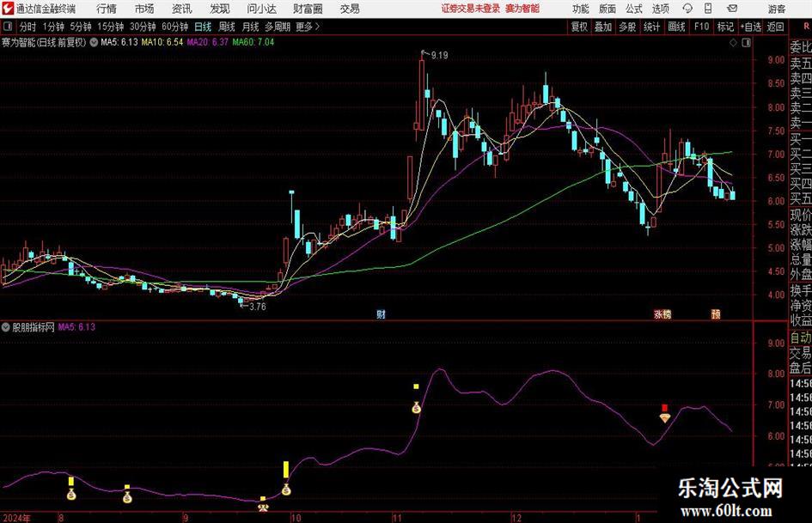The height and width of the screenshot is (523, 812).
Task: Click the second money bag icon after August
Action: point(127,497)
